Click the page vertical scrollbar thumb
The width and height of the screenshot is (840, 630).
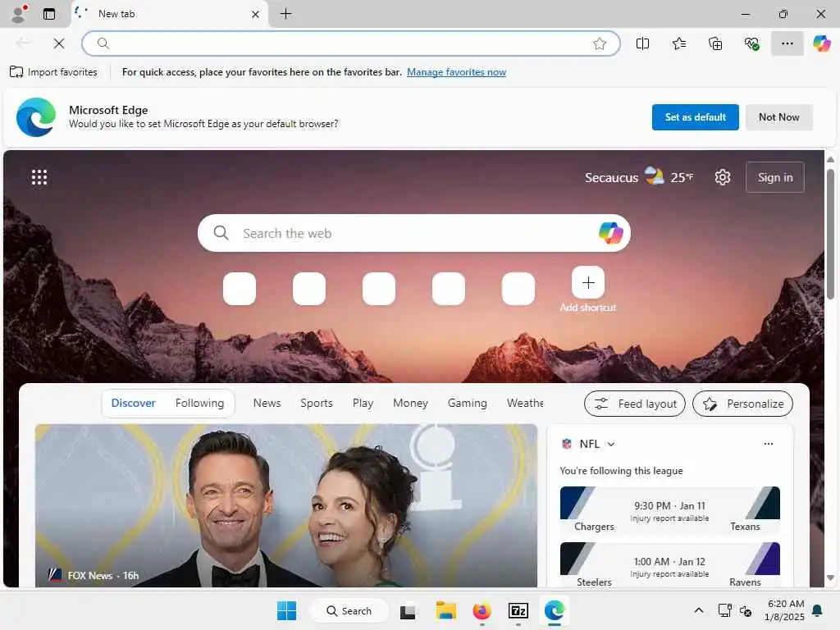(x=830, y=234)
